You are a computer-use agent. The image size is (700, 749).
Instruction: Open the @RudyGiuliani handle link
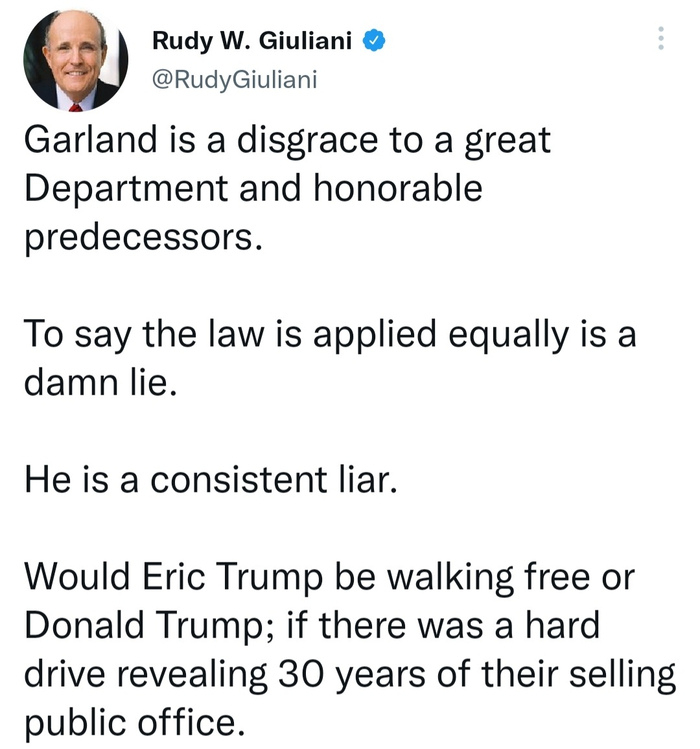pos(233,79)
